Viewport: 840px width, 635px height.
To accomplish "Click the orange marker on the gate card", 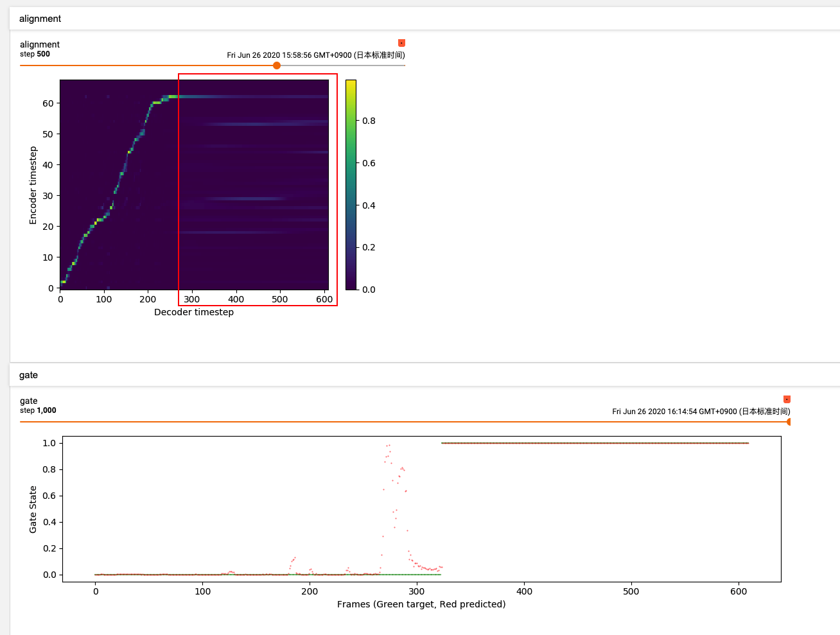I will tap(787, 399).
